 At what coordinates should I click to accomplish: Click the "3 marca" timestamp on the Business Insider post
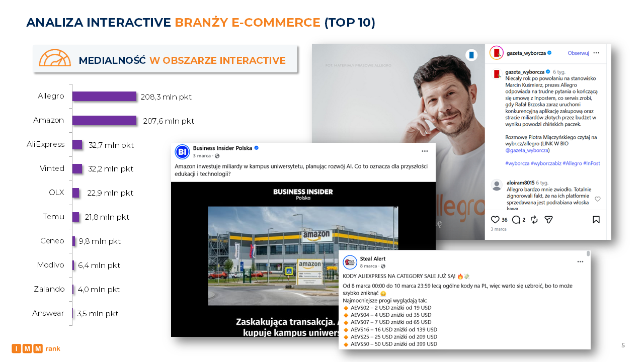(x=202, y=156)
